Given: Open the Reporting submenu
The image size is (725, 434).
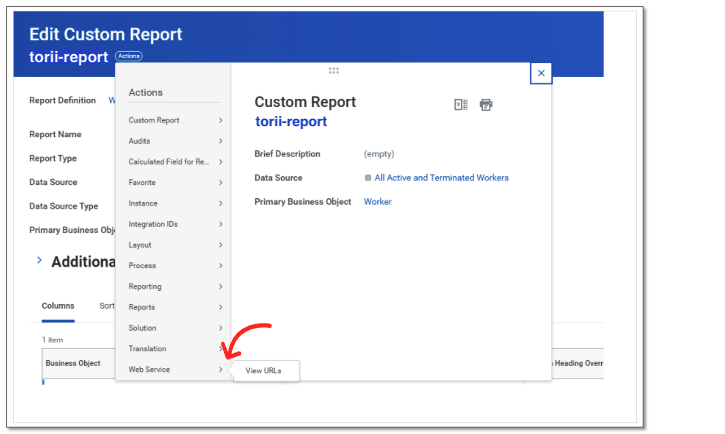Looking at the screenshot, I should pyautogui.click(x=175, y=287).
